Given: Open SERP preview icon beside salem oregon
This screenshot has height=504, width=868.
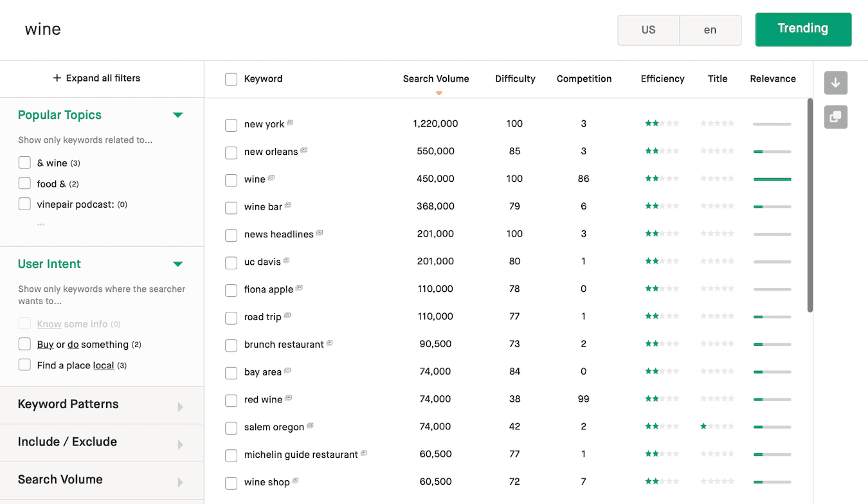Looking at the screenshot, I should pos(311,426).
